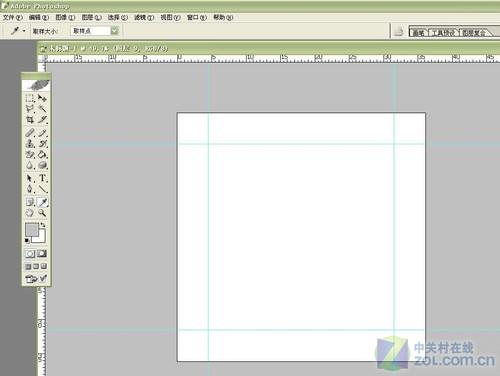Swap foreground and background colors
500x376 pixels.
pos(43,225)
